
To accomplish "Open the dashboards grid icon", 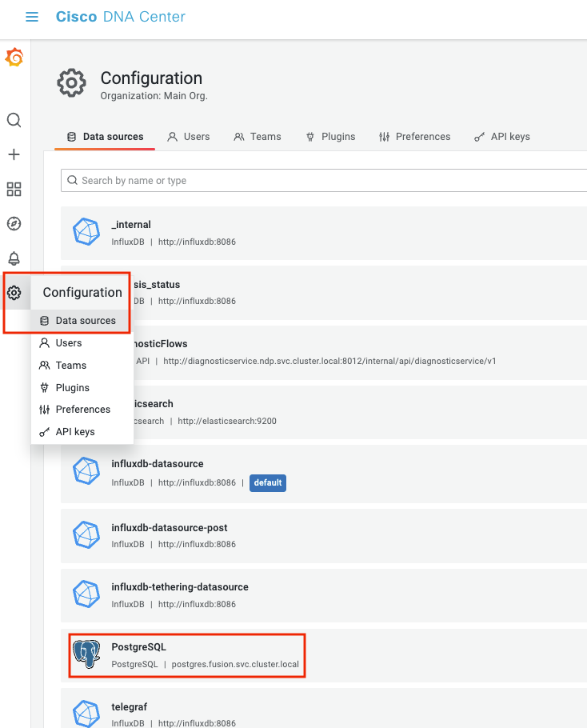I will [14, 189].
